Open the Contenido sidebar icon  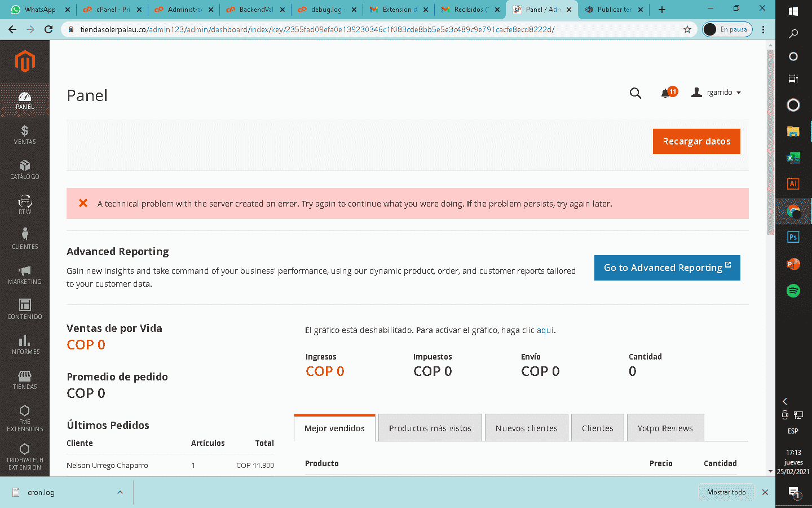point(25,308)
